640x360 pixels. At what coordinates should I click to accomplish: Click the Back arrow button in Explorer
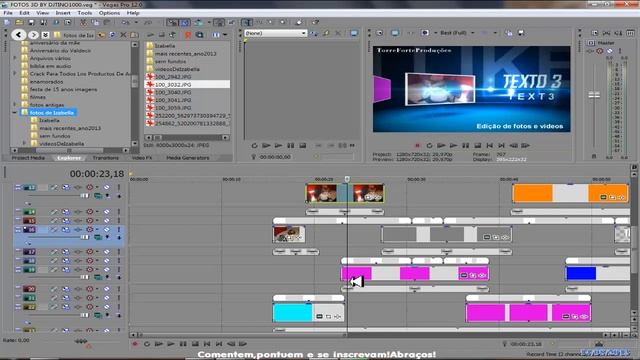click(x=18, y=35)
